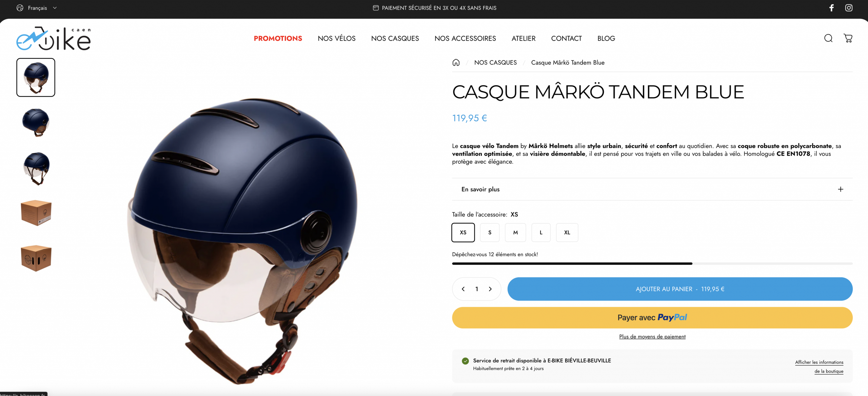Open the NOS VÉLOS menu
The width and height of the screenshot is (868, 396).
point(336,38)
